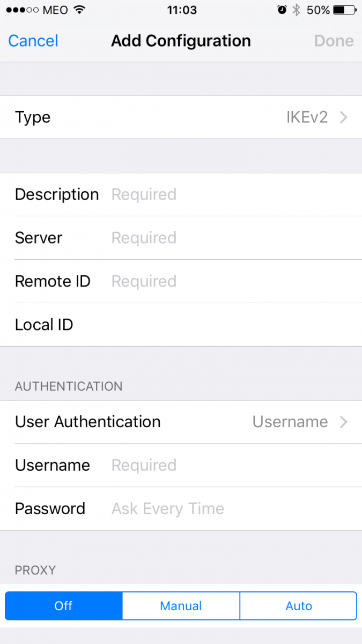Tap the Username Required field
Image resolution: width=362 pixels, height=644 pixels.
(x=231, y=465)
